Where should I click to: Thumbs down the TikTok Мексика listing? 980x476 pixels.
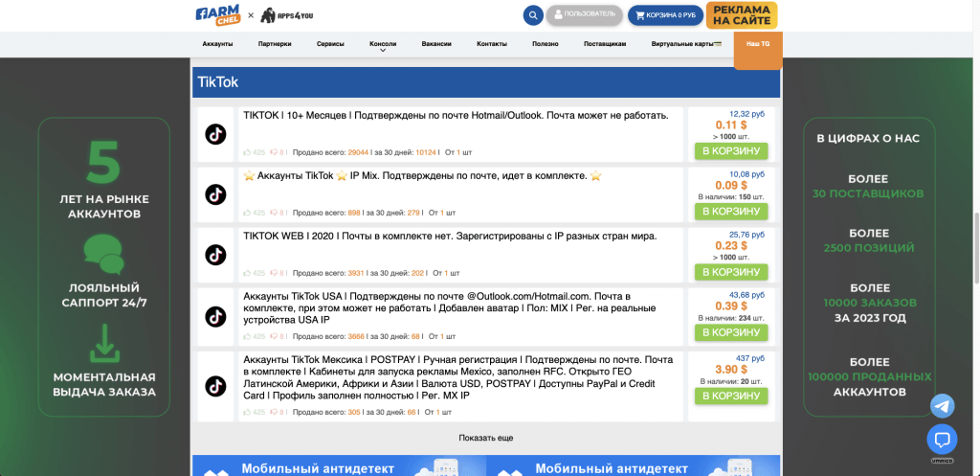pyautogui.click(x=274, y=413)
